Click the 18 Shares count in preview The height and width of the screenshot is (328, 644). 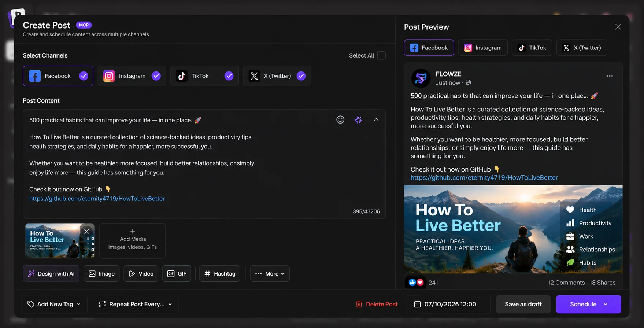tap(603, 283)
